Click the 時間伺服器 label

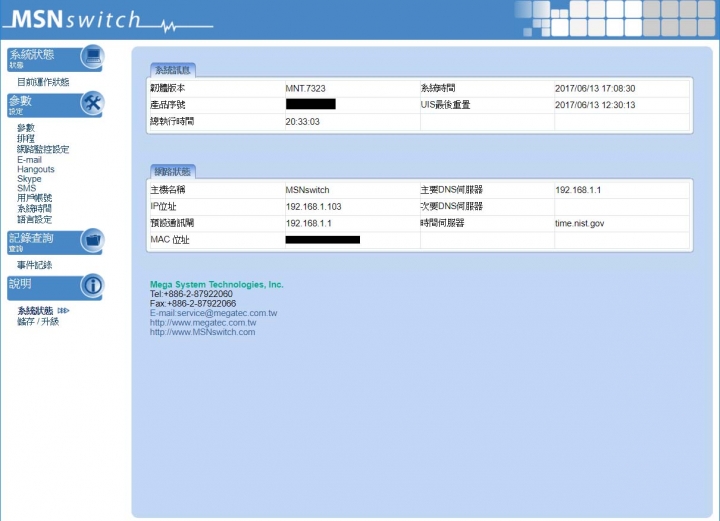[x=442, y=223]
